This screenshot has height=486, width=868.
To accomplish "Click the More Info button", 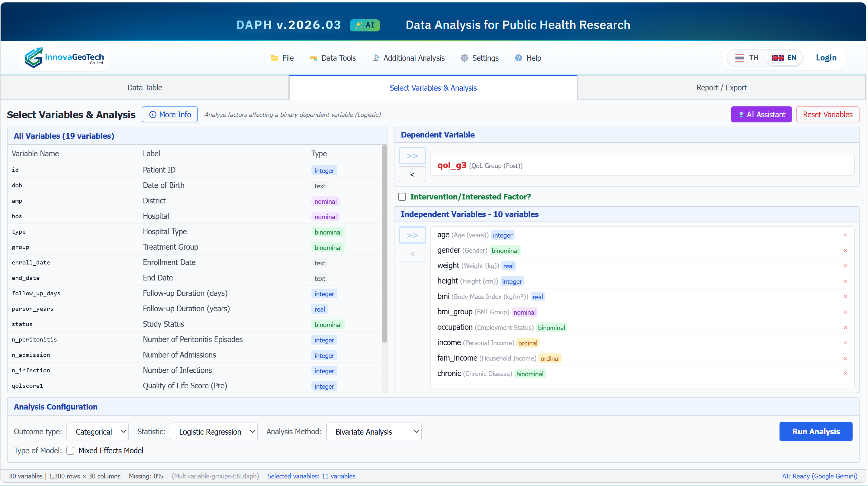I will (169, 114).
